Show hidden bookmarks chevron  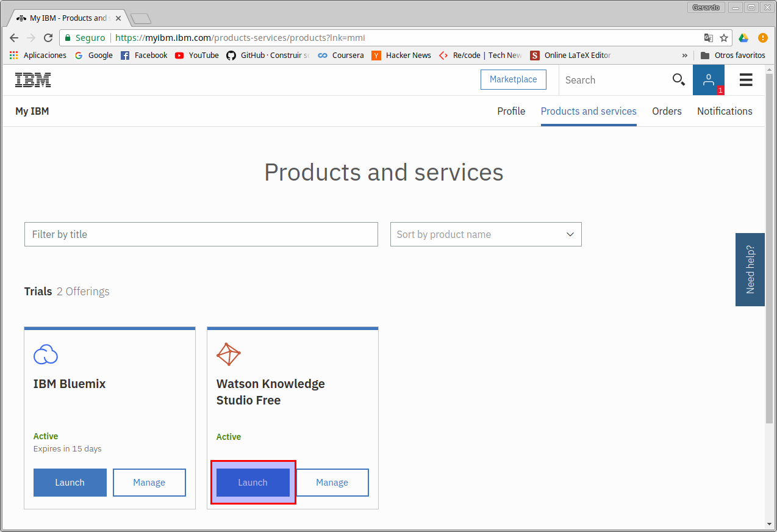click(685, 55)
